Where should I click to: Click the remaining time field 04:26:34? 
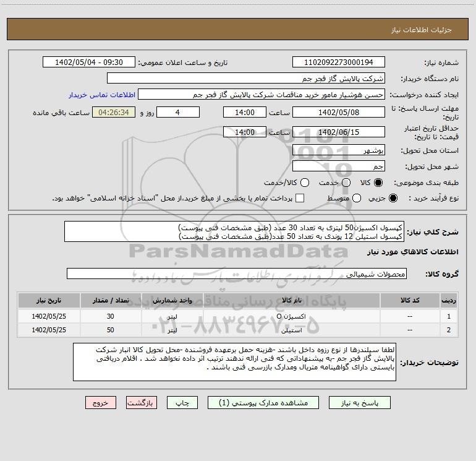pyautogui.click(x=114, y=112)
